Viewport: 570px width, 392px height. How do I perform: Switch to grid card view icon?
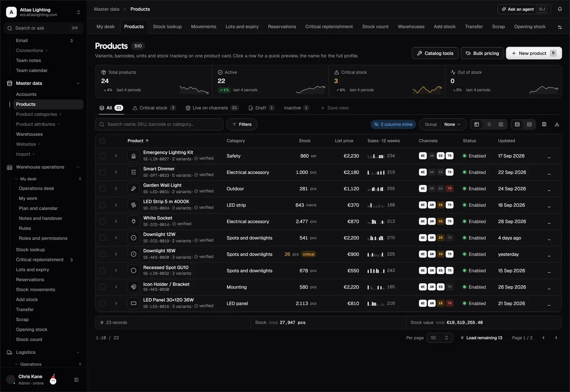(501, 124)
